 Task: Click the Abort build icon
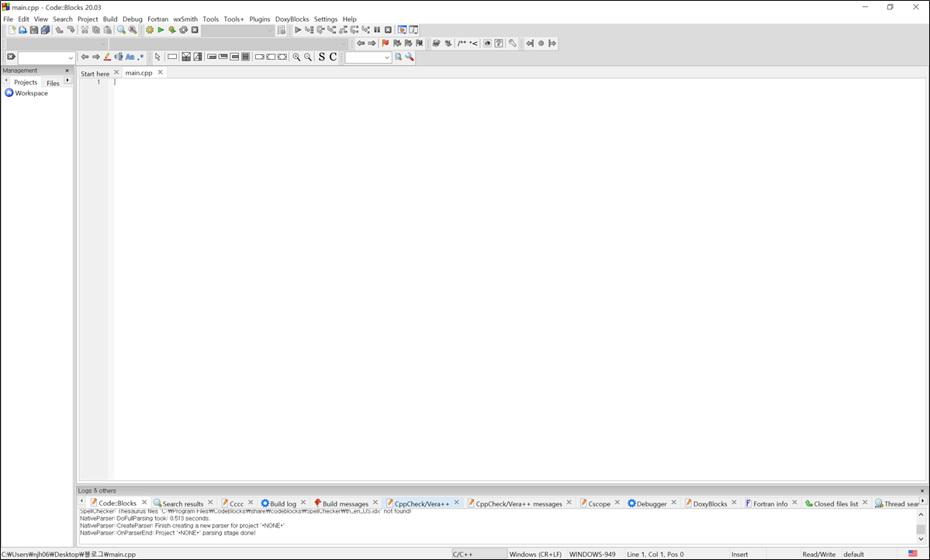[195, 29]
